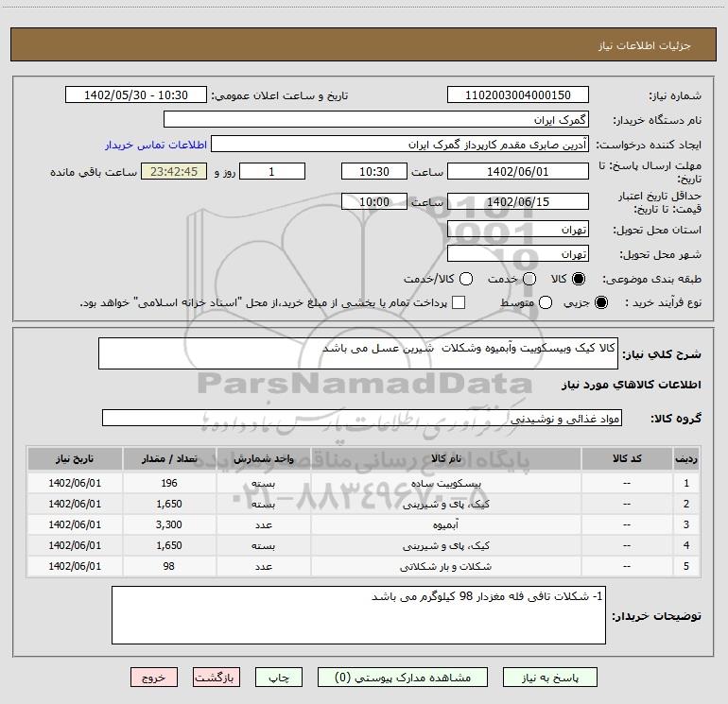The height and width of the screenshot is (704, 728).
Task: Click the response deadline date 1402/06/01 field
Action: tap(518, 171)
